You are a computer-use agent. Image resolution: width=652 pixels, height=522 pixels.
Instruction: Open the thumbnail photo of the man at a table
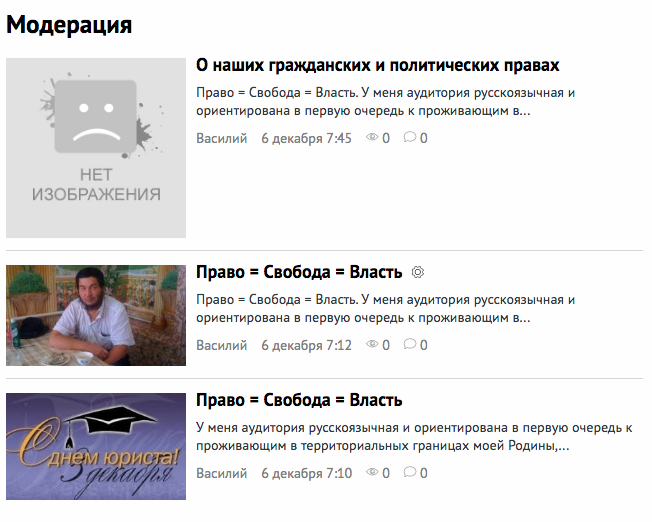coord(96,315)
